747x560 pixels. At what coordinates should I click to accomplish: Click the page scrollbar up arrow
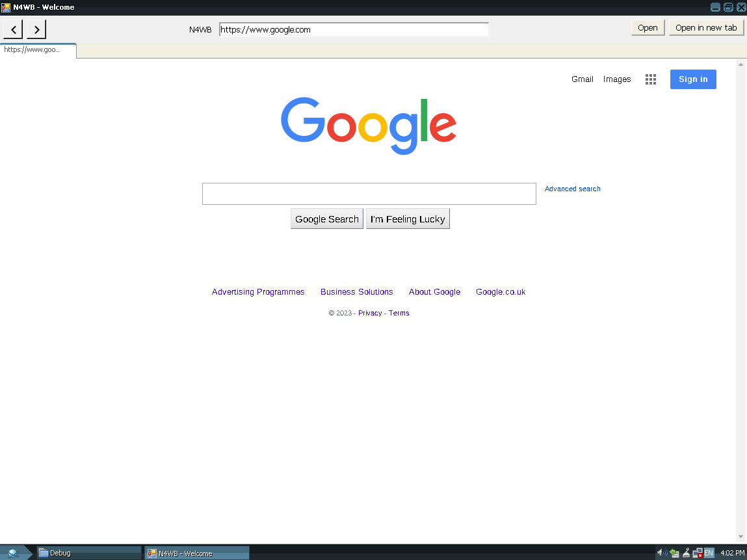pos(740,64)
